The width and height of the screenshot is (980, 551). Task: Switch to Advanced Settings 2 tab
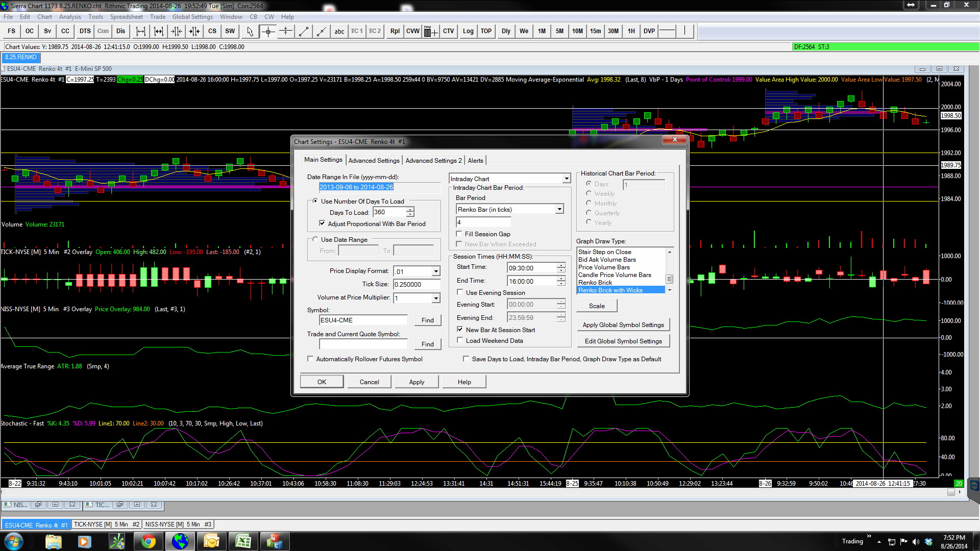pyautogui.click(x=433, y=160)
